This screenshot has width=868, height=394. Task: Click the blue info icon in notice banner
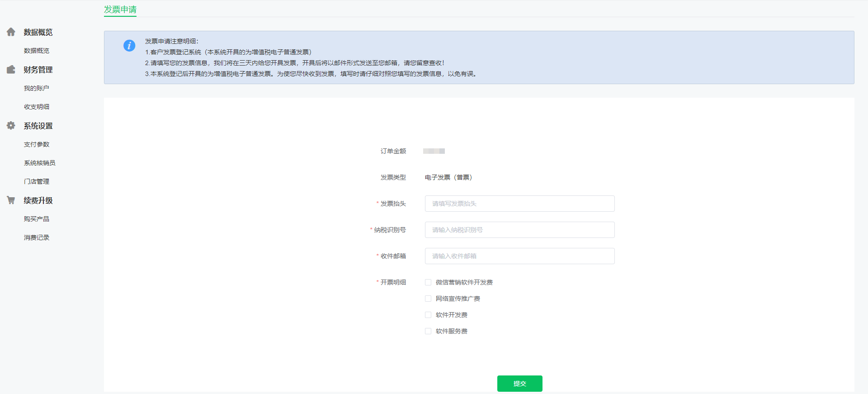pos(129,46)
